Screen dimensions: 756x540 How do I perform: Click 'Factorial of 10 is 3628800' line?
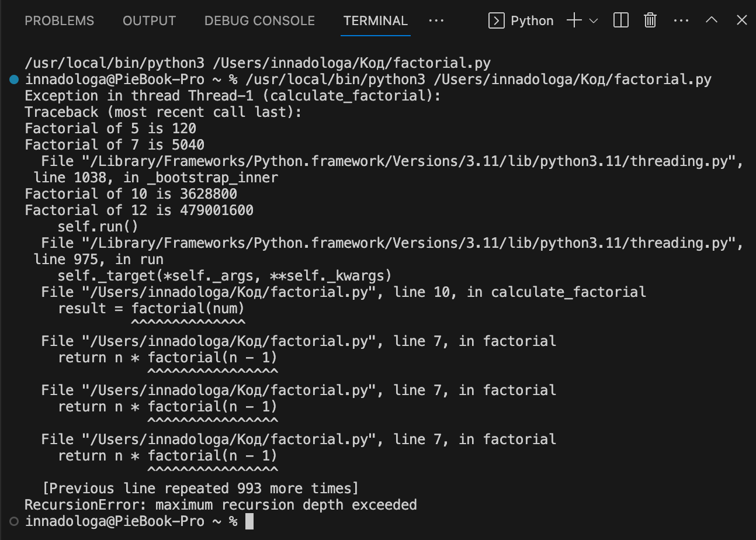click(131, 194)
